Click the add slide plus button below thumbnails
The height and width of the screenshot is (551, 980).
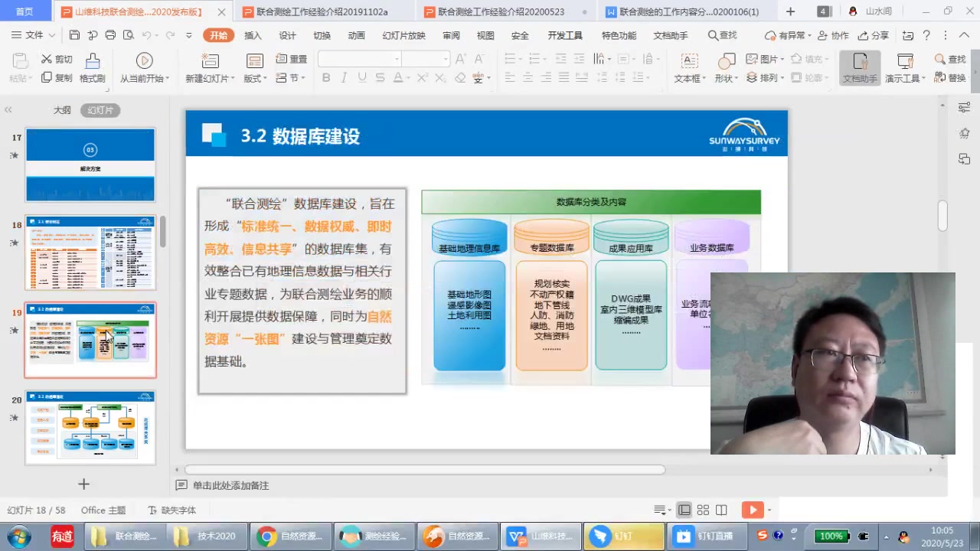[83, 484]
